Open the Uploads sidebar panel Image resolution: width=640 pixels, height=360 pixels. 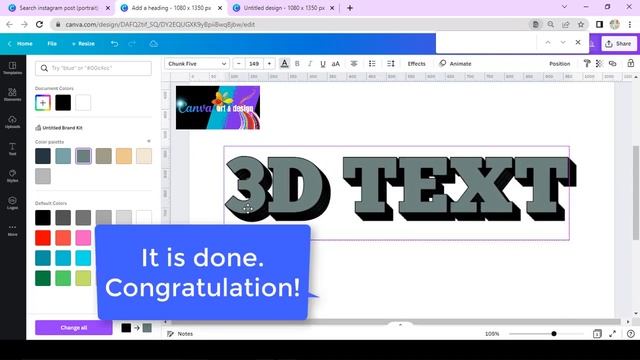point(12,122)
